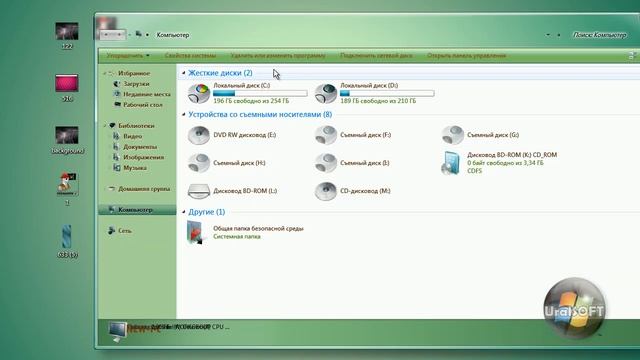Click the Homegroup (Домашняя группа) icon
Image resolution: width=640 pixels, height=360 pixels.
111,189
